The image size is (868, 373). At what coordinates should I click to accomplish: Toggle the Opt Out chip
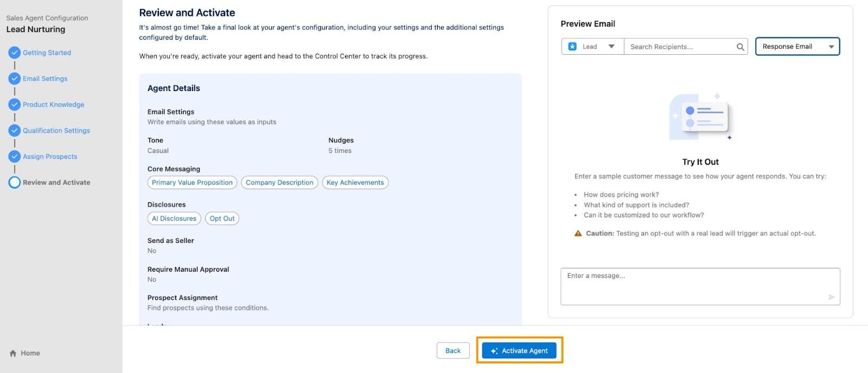[222, 218]
